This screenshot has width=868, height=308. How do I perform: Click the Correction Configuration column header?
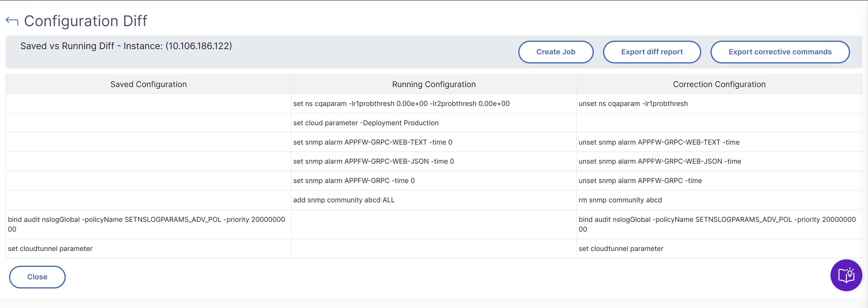[719, 84]
